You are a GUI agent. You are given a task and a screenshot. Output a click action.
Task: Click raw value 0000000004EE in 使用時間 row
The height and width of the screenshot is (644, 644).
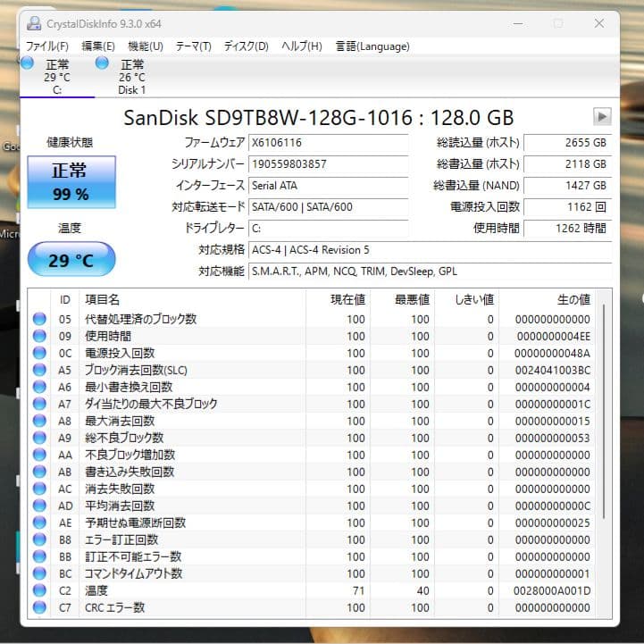pos(554,337)
